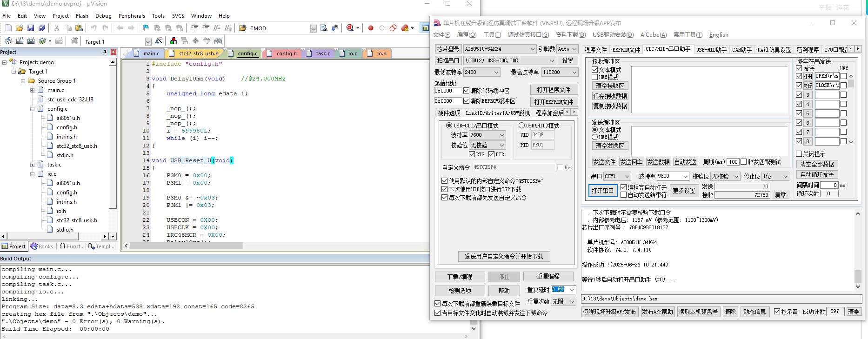Click the Rebuild all targets icon

click(31, 41)
